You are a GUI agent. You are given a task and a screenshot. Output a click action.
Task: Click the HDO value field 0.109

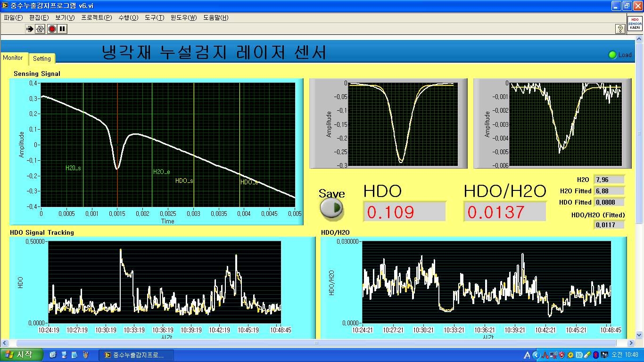click(404, 212)
